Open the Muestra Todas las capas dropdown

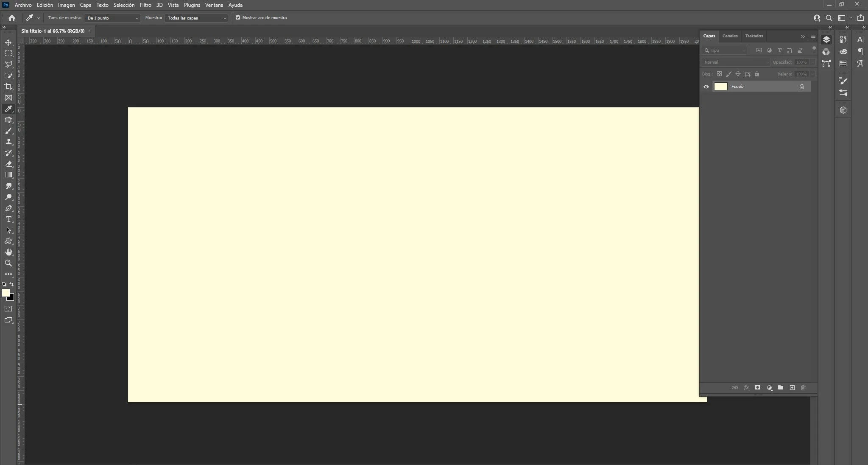(x=196, y=18)
